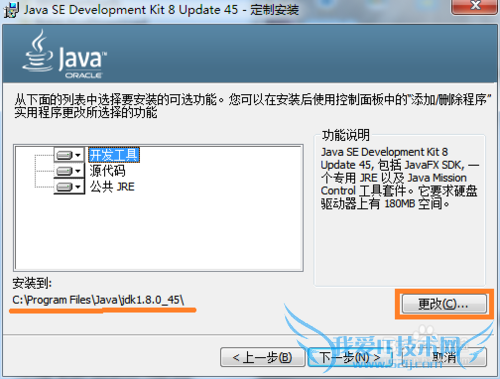This screenshot has height=379, width=500.
Task: Click install path C:\Program Files\Java\jdk1.8.0_45\
Action: (x=98, y=300)
